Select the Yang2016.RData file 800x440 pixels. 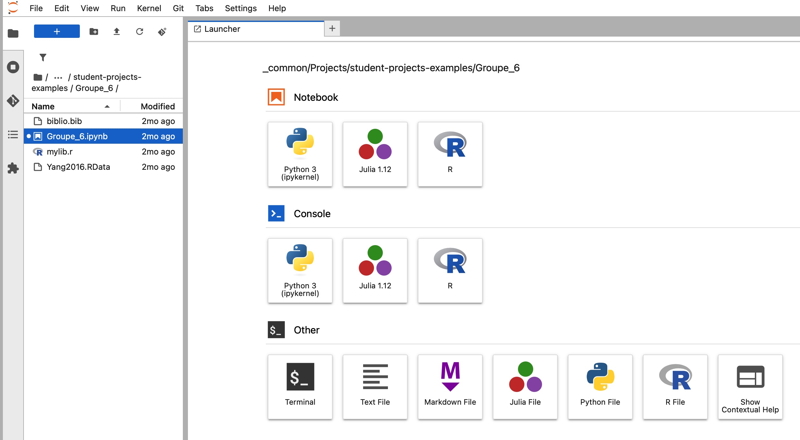click(78, 167)
